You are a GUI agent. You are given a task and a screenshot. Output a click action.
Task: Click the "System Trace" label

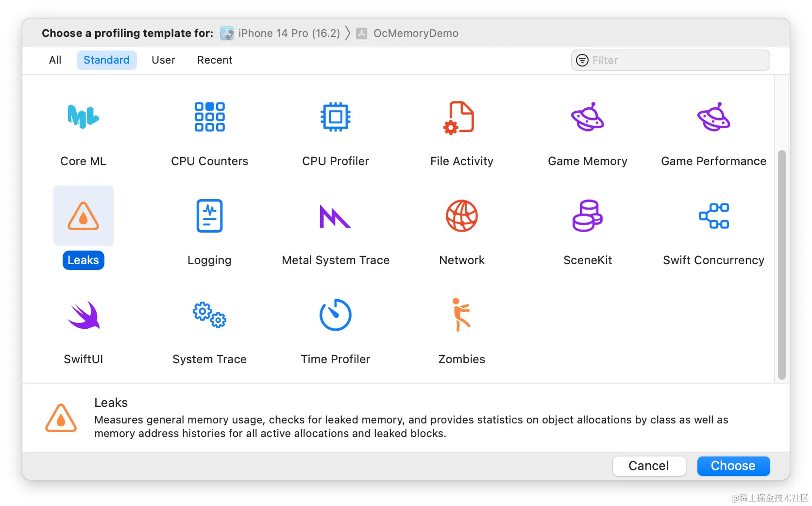[x=209, y=359]
